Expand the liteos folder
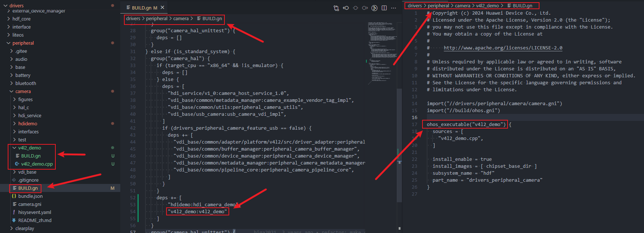The height and width of the screenshot is (233, 644). click(x=8, y=35)
